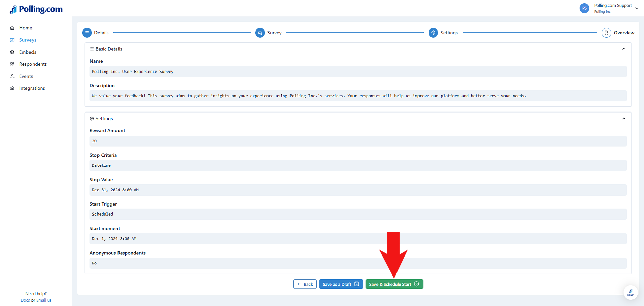Click the Surveys icon in sidebar

pyautogui.click(x=12, y=40)
